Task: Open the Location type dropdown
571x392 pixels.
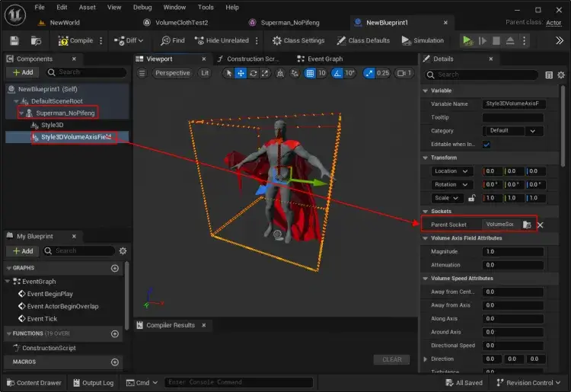Action: tap(453, 171)
